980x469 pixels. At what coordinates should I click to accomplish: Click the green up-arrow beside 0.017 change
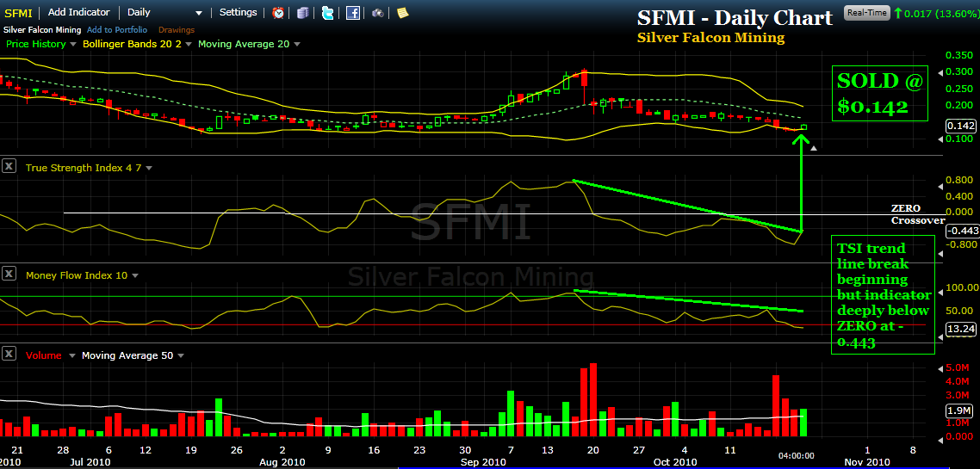[898, 13]
